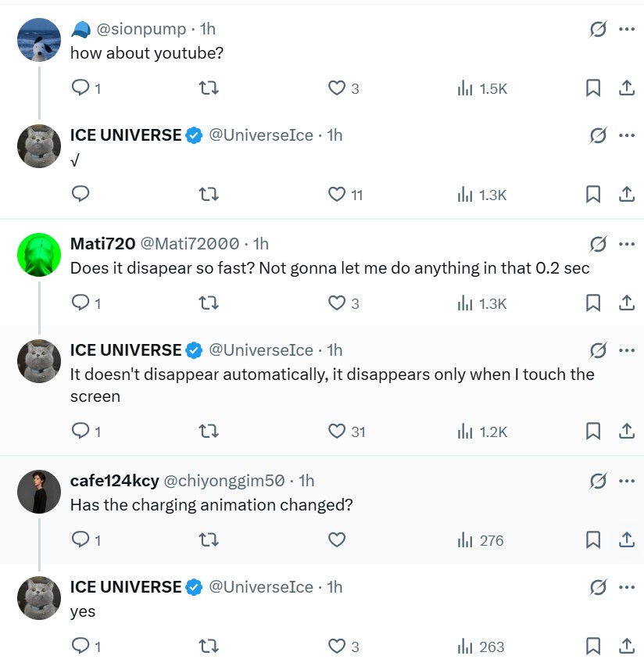The height and width of the screenshot is (670, 644).
Task: Reply to ICE UNIVERSE's 'yes' tweet
Action: point(81,647)
